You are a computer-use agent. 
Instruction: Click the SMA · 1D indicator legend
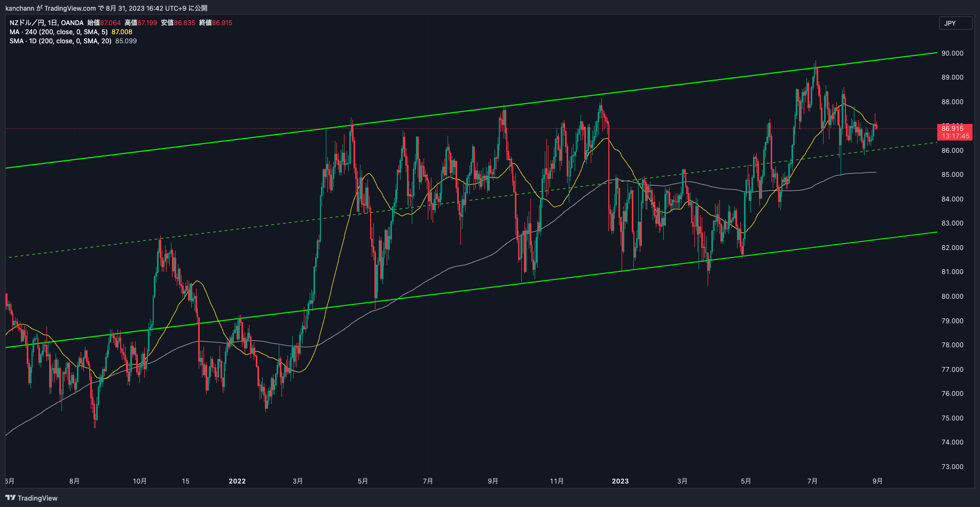coord(60,41)
